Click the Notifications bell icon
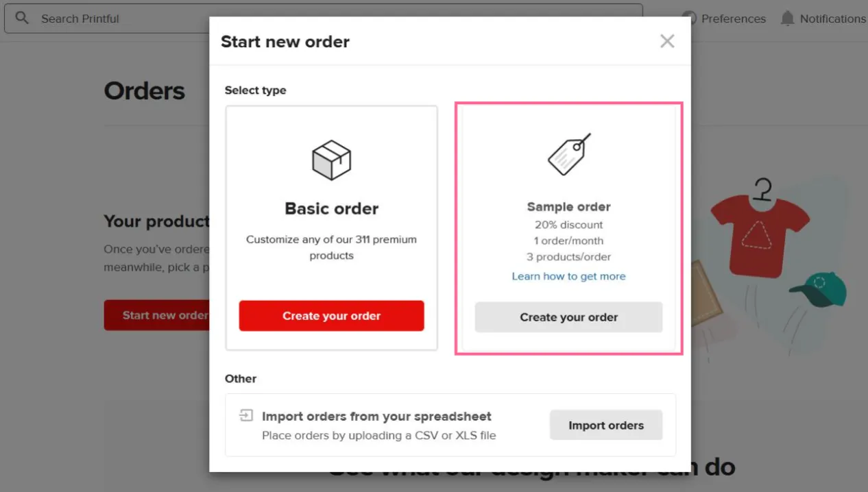This screenshot has width=868, height=492. (788, 19)
